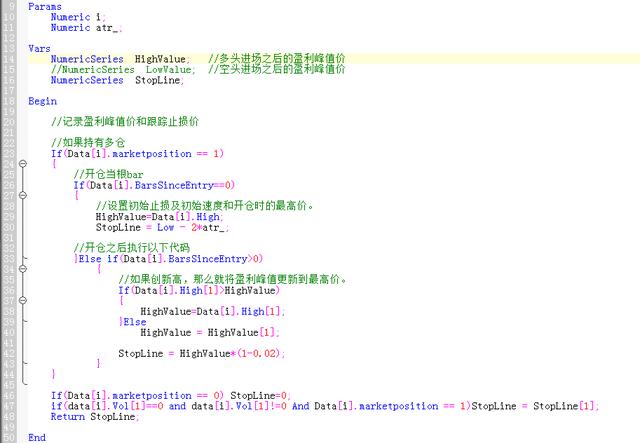Screen dimensions: 640x443
Task: Click line number 14 in the gutter
Action: pyautogui.click(x=8, y=59)
